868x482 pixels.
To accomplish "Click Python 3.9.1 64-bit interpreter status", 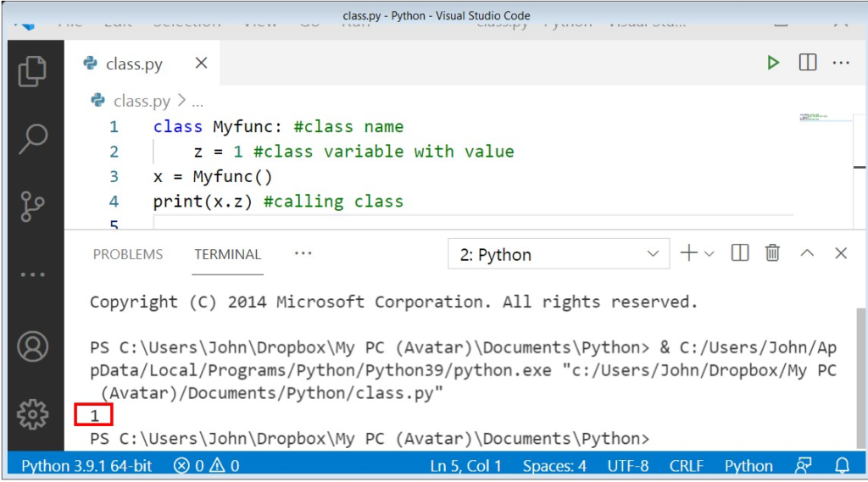I will point(86,466).
